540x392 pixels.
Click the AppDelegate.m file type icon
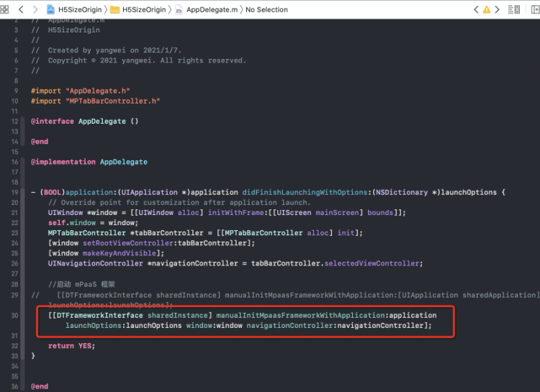click(179, 10)
